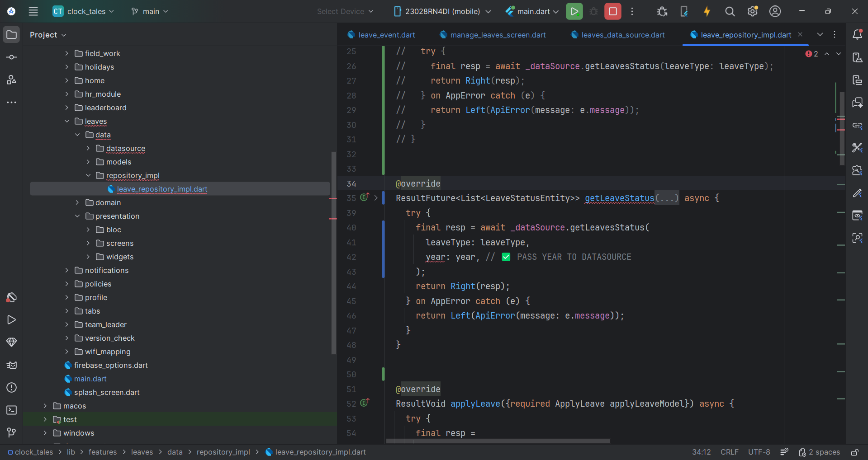This screenshot has width=868, height=460.
Task: Stop the running app with red Stop button
Action: tap(613, 11)
